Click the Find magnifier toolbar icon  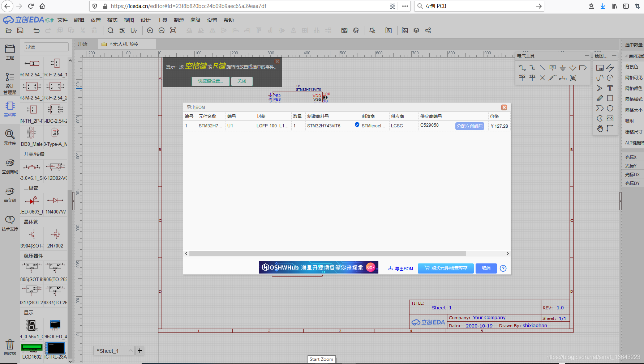(x=111, y=30)
